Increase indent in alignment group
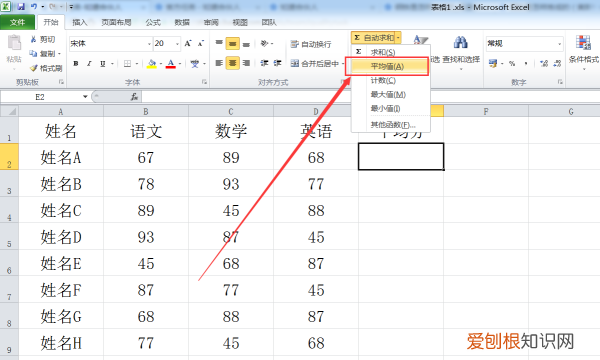This screenshot has height=360, width=600. [277, 63]
